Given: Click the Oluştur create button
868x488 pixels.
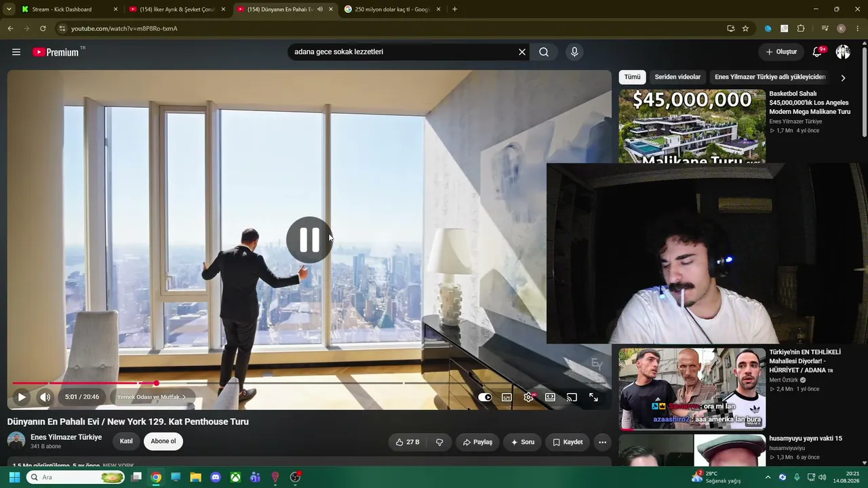Looking at the screenshot, I should [781, 52].
